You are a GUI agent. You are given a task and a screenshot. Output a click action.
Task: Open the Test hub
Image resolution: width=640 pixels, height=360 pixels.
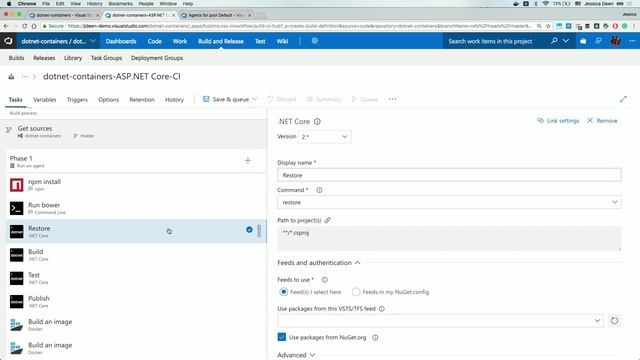260,41
